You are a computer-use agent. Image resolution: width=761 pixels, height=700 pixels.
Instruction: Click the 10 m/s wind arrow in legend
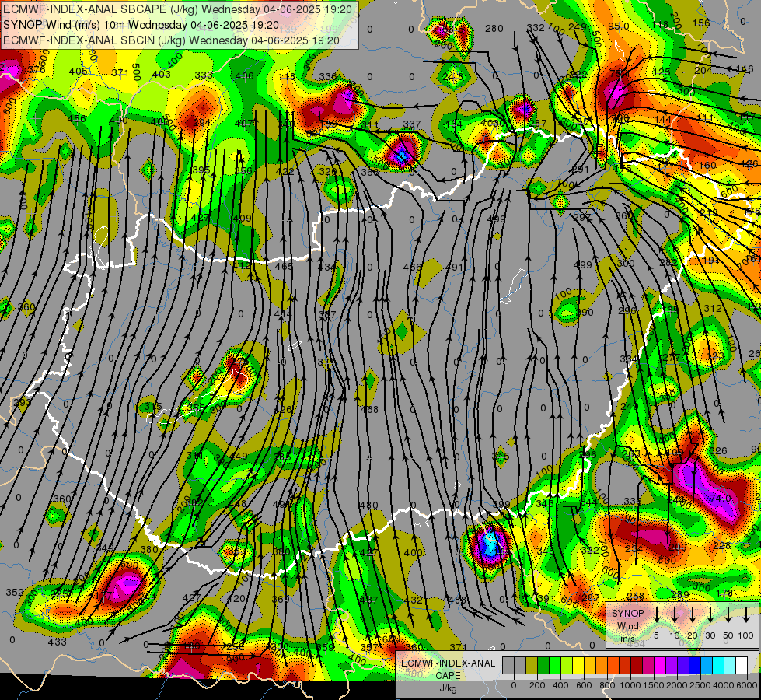coord(675,614)
